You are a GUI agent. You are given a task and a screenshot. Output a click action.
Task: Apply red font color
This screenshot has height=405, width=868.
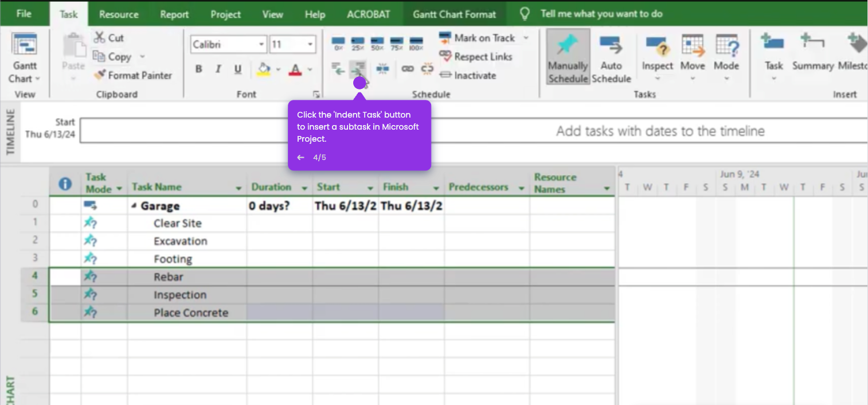pos(295,69)
